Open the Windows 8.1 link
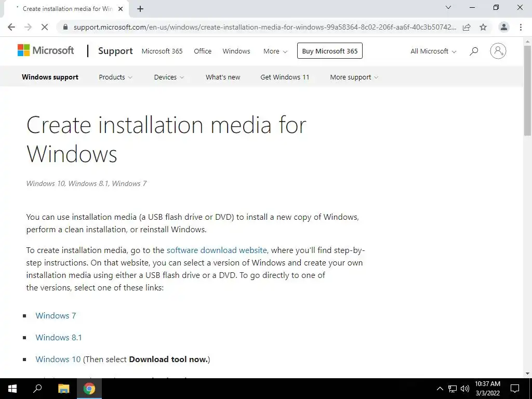 pyautogui.click(x=59, y=337)
